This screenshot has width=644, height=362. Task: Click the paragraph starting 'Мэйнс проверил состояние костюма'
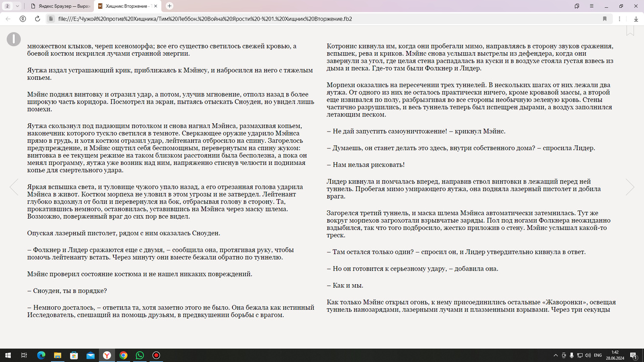pyautogui.click(x=139, y=274)
